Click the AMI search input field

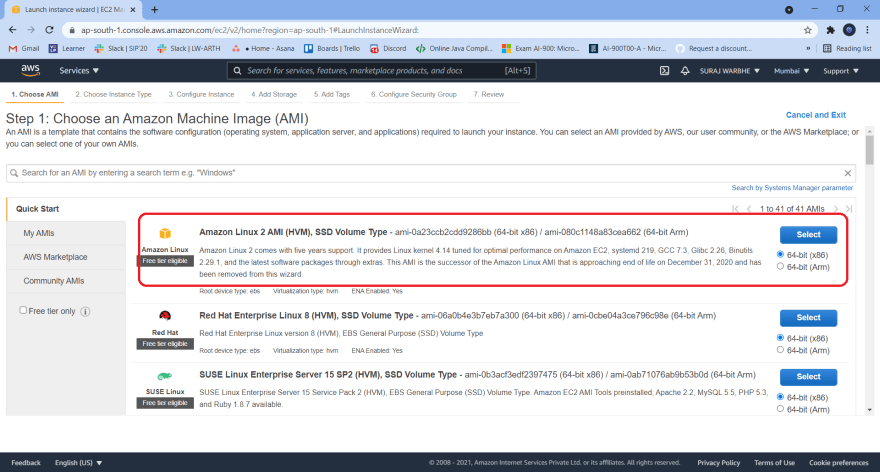[431, 173]
